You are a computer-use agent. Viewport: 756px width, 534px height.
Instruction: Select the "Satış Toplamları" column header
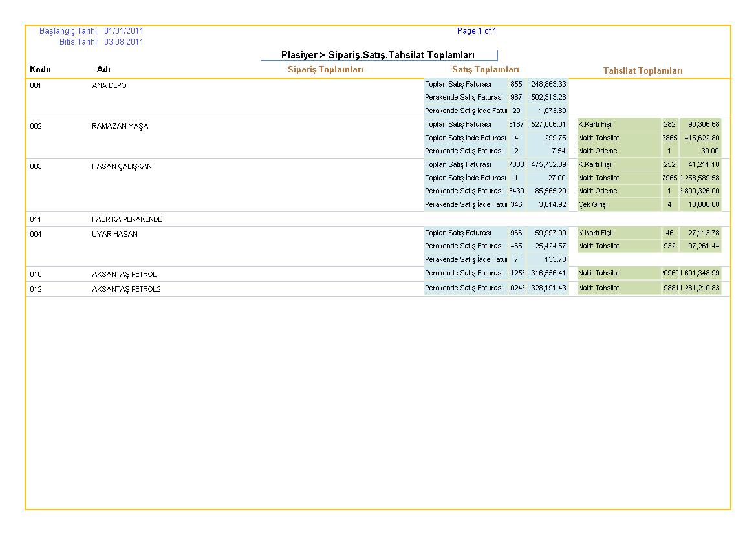pos(486,69)
